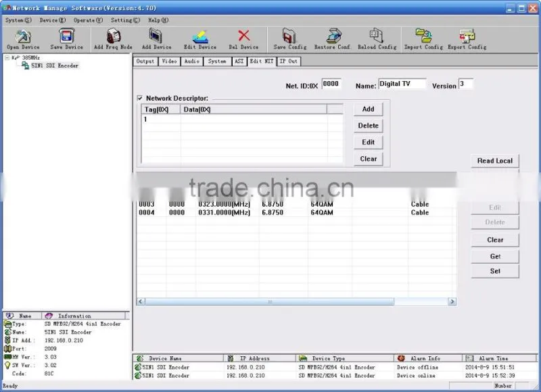Click the Open Device toolbar icon
The height and width of the screenshot is (392, 541).
pyautogui.click(x=23, y=36)
